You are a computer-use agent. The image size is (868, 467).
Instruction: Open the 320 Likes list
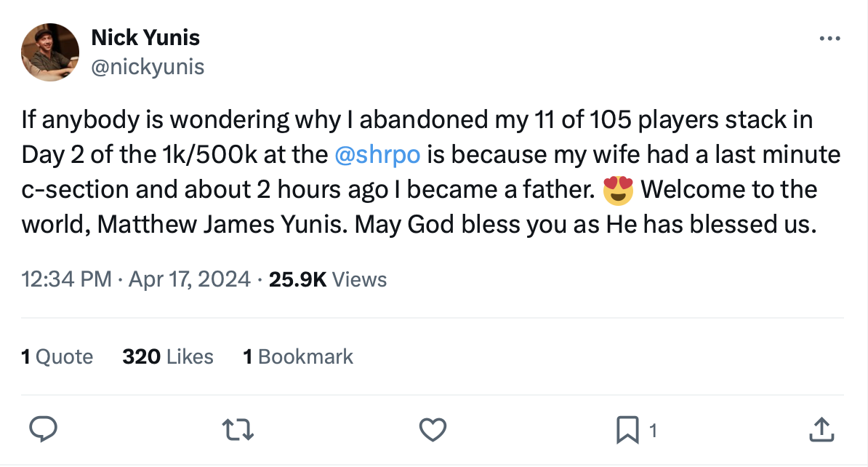pos(168,357)
